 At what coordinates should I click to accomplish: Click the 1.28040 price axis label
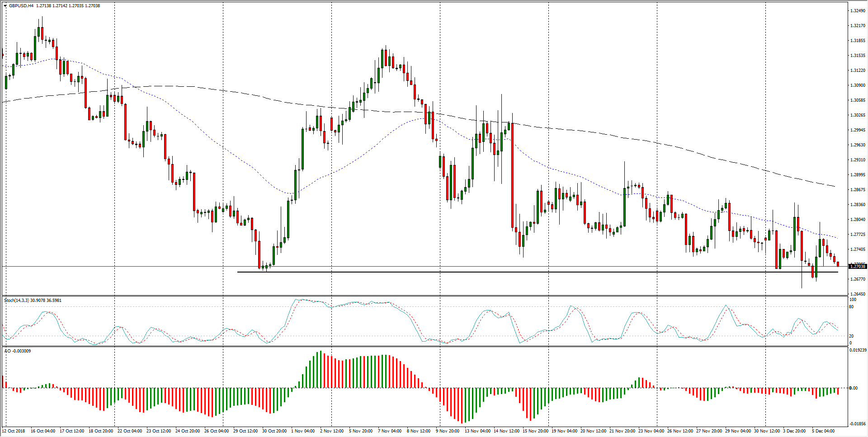(857, 220)
